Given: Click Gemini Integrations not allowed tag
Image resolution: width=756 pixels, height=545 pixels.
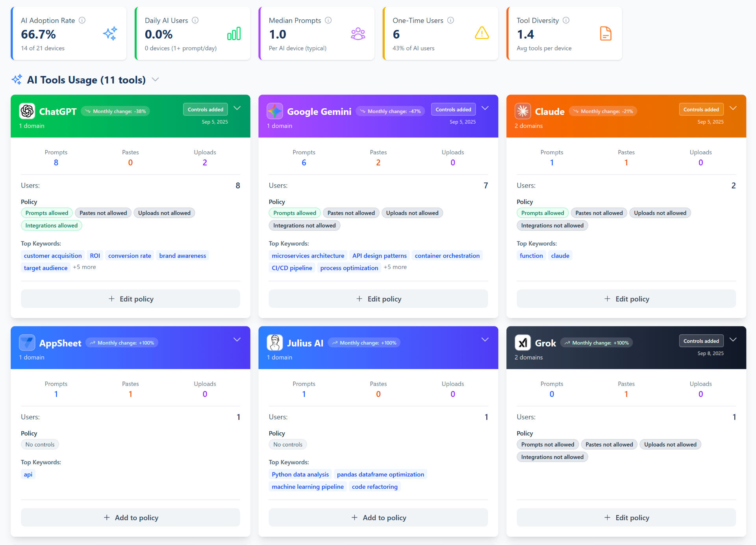Looking at the screenshot, I should 304,225.
